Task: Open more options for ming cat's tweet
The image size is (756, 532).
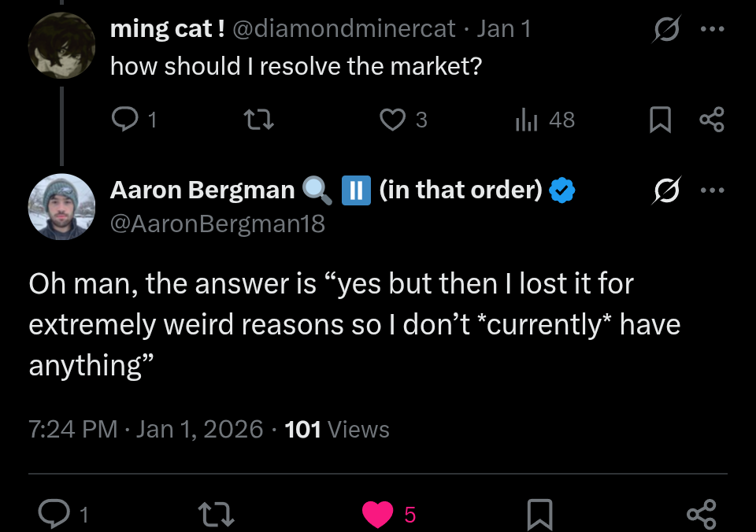Action: (711, 29)
